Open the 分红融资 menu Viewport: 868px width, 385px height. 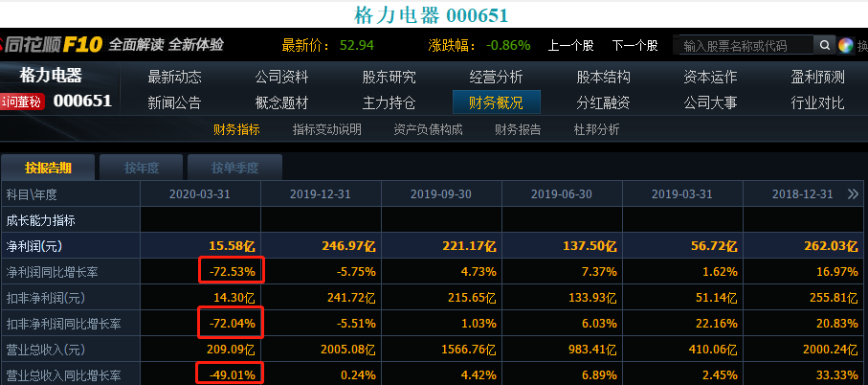(x=604, y=102)
